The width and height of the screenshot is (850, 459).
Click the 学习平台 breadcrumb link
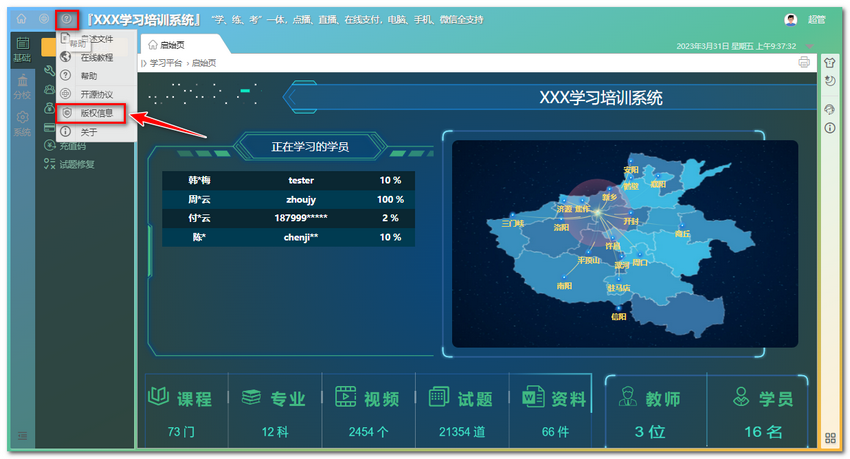point(166,62)
